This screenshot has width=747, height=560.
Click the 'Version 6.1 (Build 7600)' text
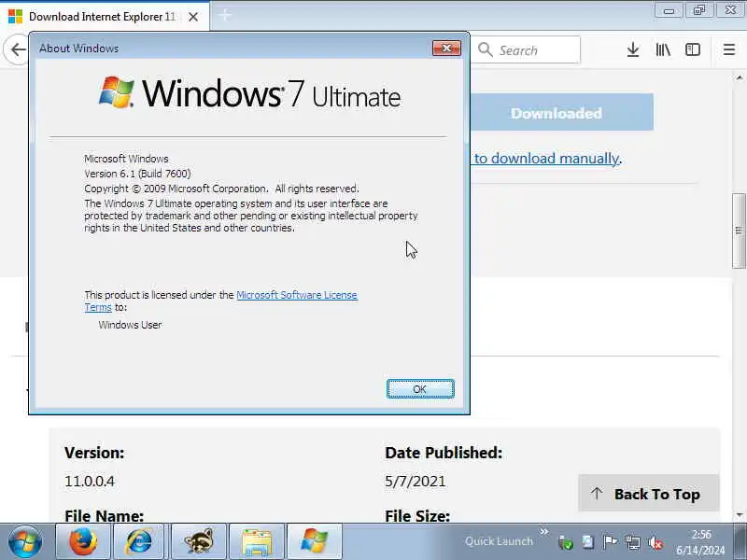[x=137, y=174]
